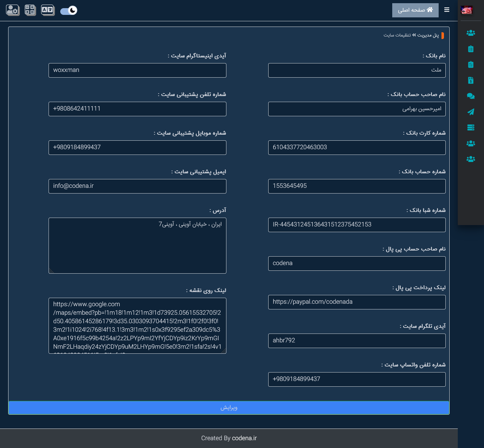Open the dollar invoice sidebar icon

471,80
